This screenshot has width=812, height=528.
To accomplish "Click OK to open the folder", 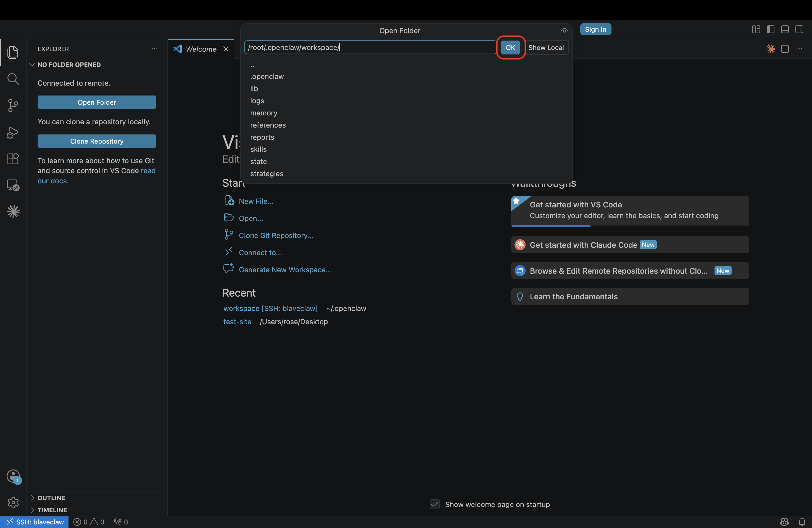I will 510,47.
